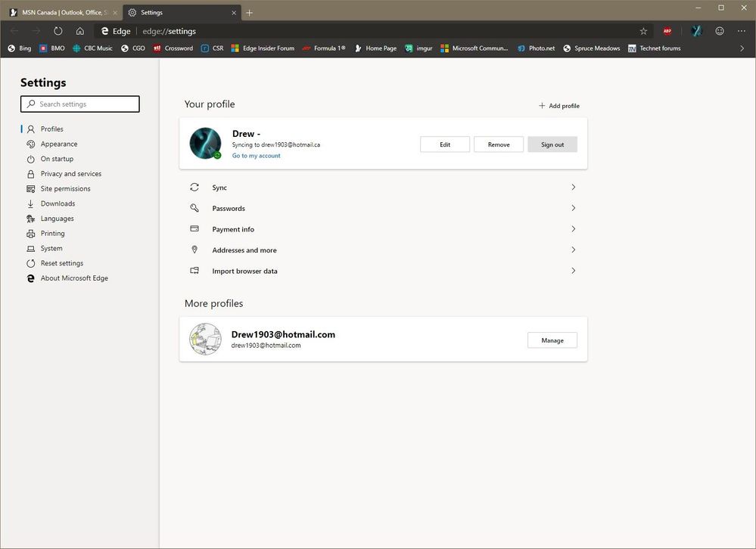Screen dimensions: 756x549
Task: Open the Go to my account link
Action: (x=256, y=156)
